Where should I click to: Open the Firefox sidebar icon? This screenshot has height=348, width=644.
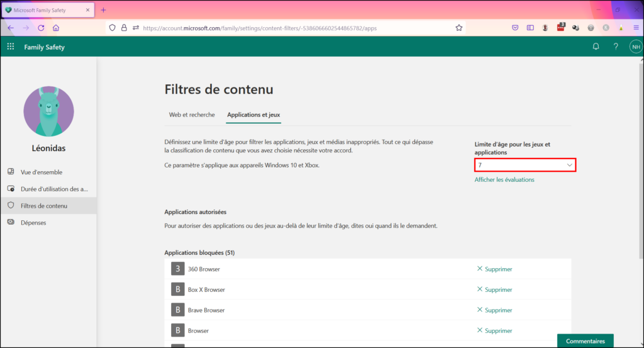coord(530,28)
